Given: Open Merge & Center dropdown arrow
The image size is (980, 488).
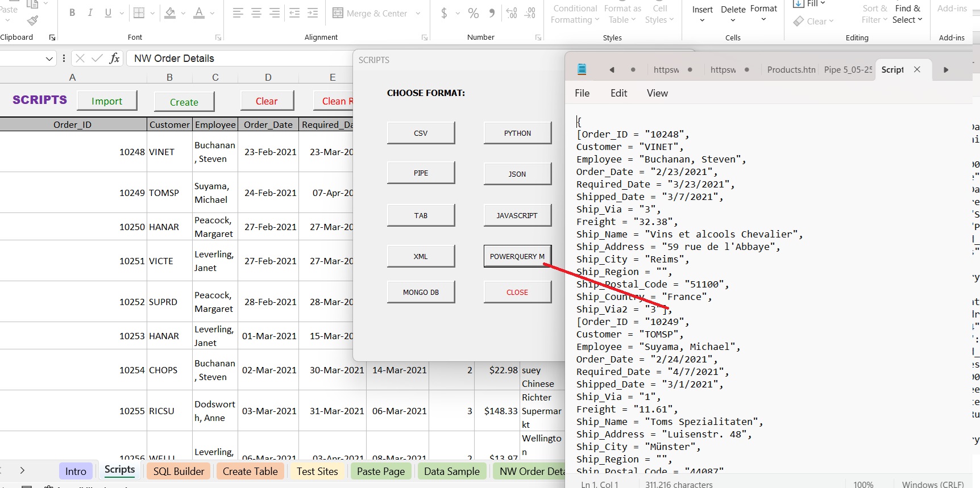Looking at the screenshot, I should pyautogui.click(x=418, y=13).
